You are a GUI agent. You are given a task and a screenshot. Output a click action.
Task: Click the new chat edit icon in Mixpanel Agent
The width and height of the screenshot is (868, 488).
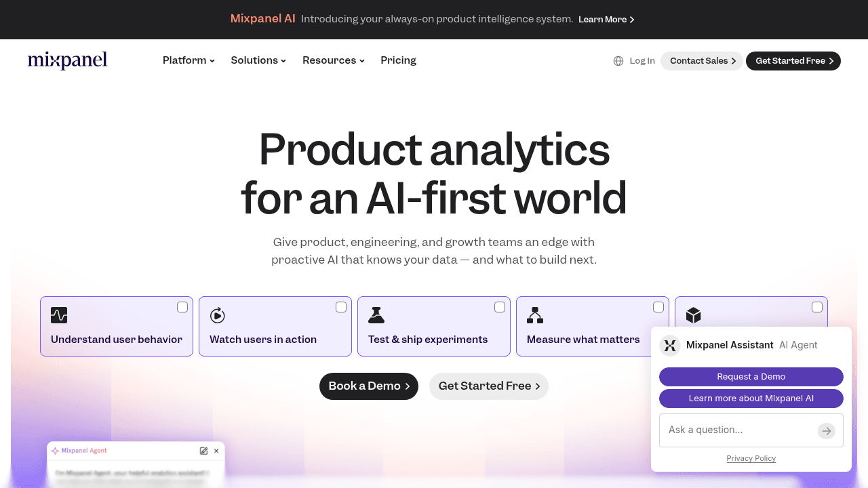click(x=203, y=451)
